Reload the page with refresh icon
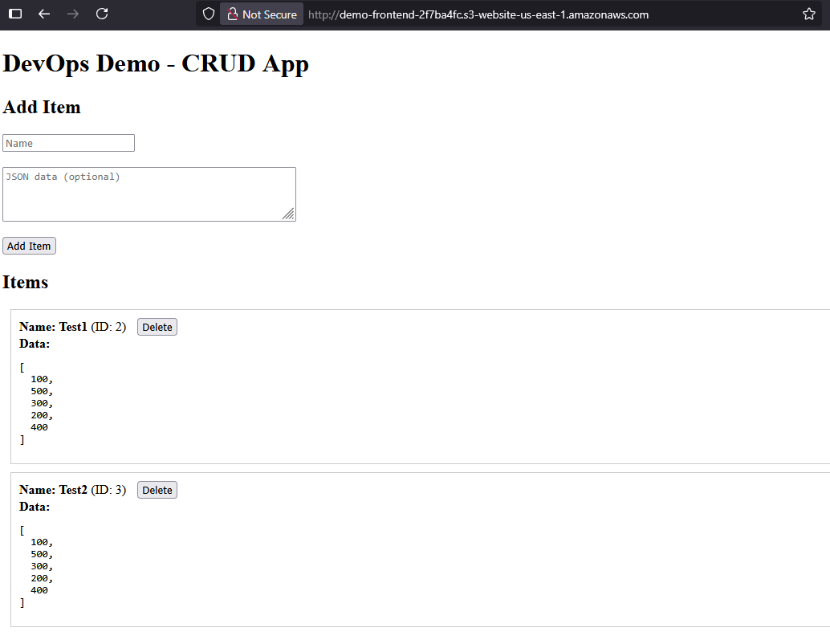This screenshot has width=830, height=644. 102,14
